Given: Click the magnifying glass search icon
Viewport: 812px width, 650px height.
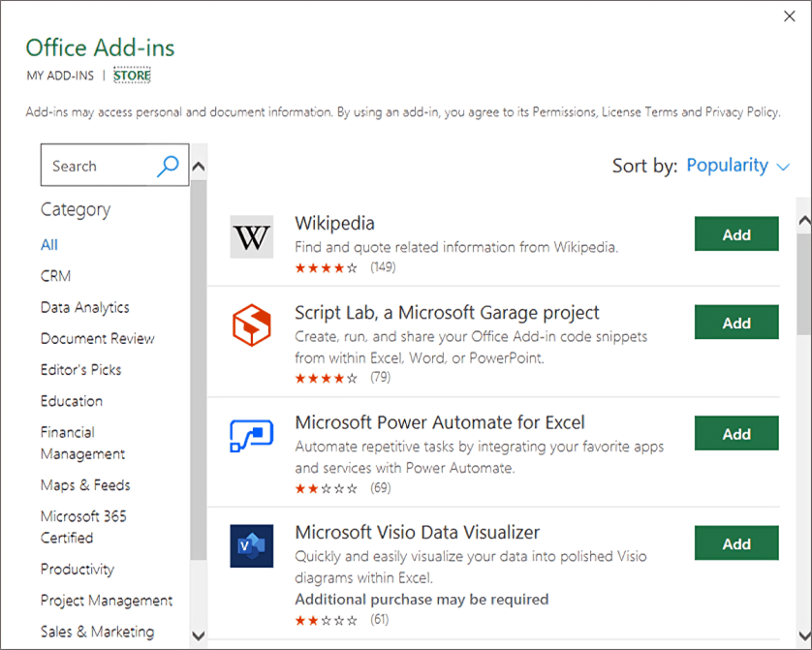Looking at the screenshot, I should click(x=168, y=166).
